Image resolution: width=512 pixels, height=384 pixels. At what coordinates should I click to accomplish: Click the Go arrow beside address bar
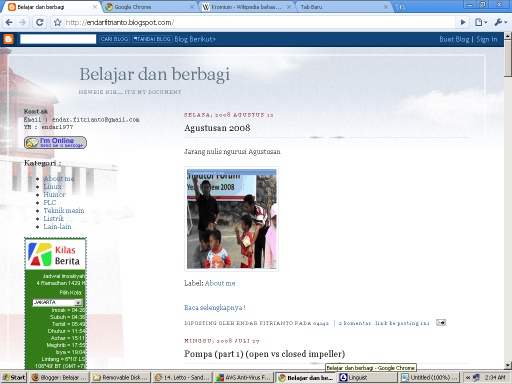click(463, 22)
